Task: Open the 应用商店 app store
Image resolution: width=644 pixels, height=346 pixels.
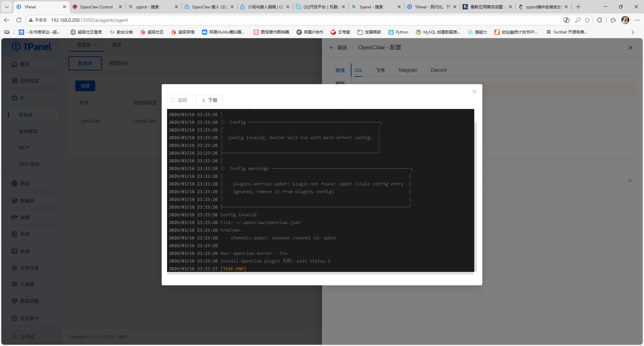Action: coord(29,81)
